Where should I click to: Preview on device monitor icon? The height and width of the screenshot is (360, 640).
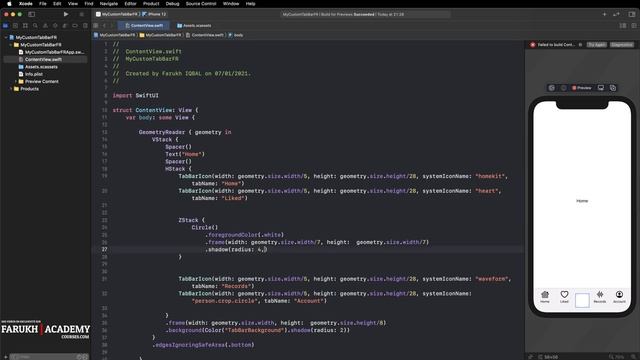click(601, 88)
